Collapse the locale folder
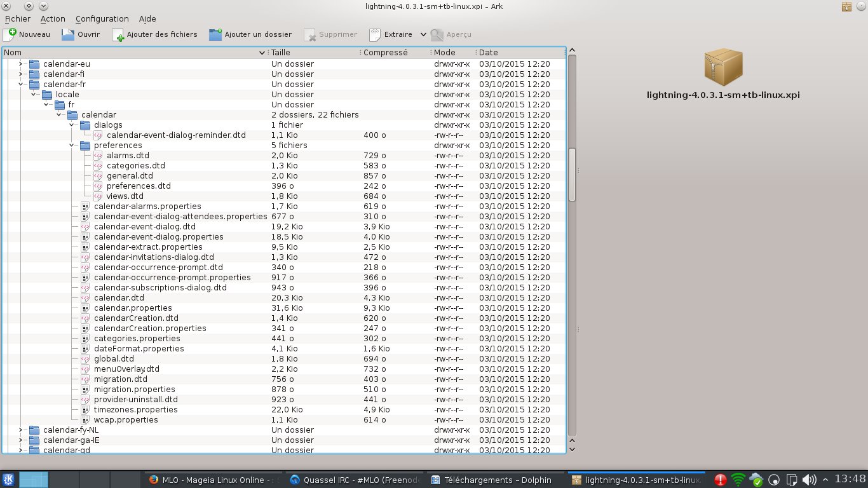Viewport: 868px width, 488px height. pos(33,95)
